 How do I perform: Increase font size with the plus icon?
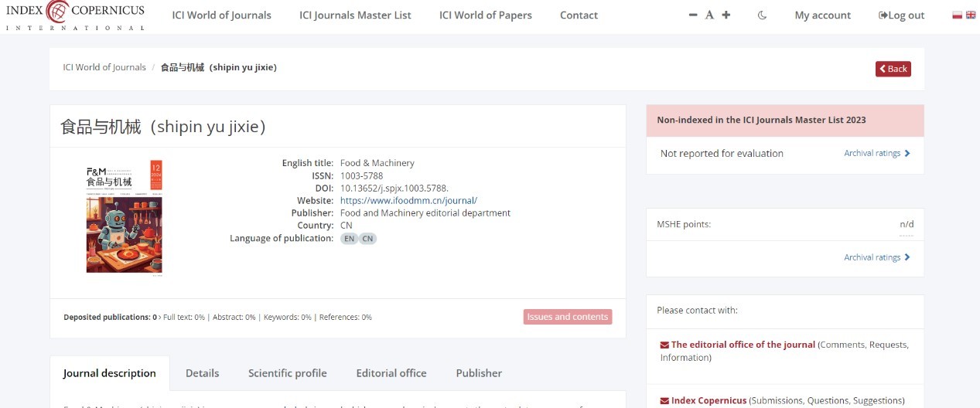726,15
